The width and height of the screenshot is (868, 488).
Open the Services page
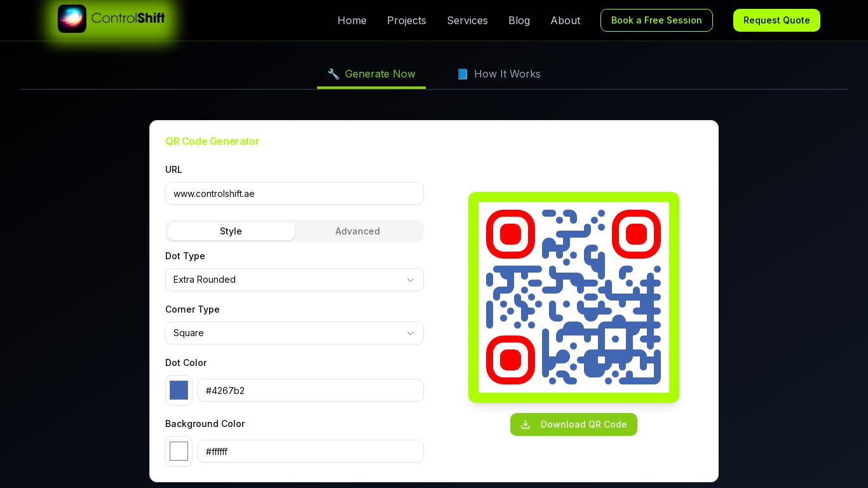[467, 20]
